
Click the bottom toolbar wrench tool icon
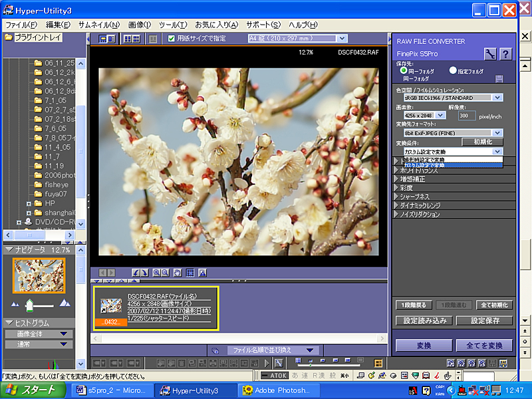tap(279, 363)
